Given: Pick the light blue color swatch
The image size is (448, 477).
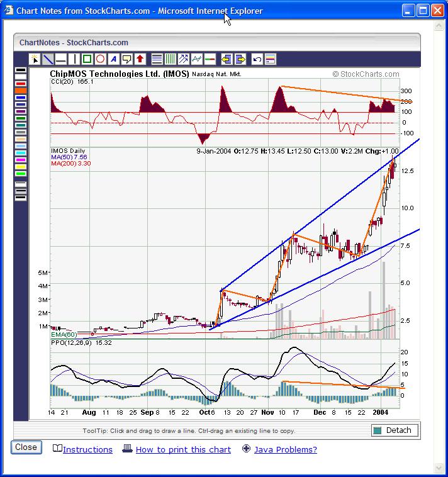Looking at the screenshot, I should (21, 146).
